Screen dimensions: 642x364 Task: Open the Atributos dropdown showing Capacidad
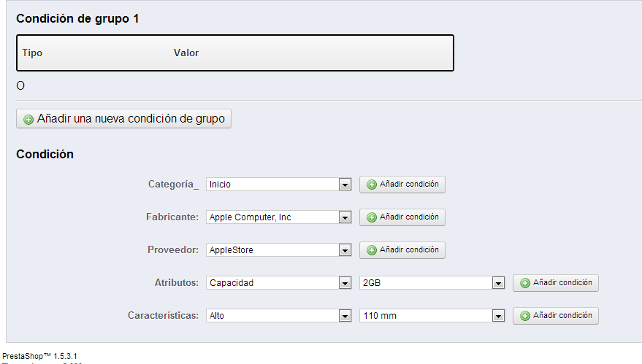[x=279, y=283]
